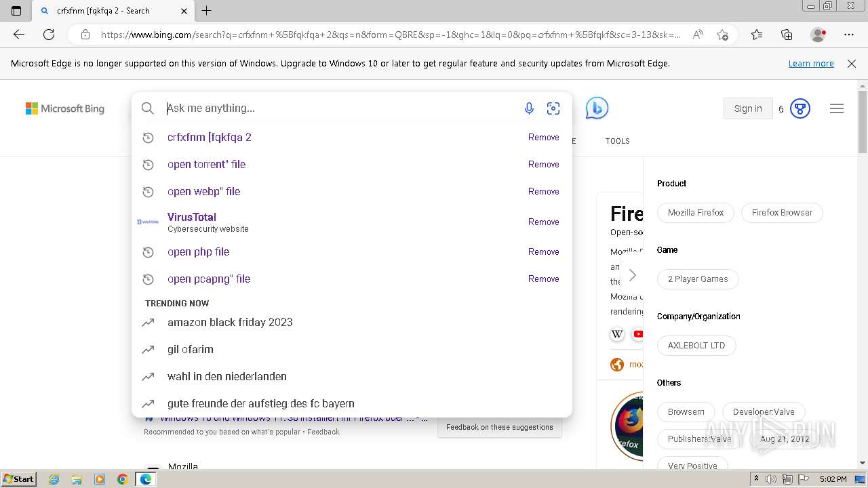Open the Favorites list icon
This screenshot has height=488, width=868.
[757, 35]
